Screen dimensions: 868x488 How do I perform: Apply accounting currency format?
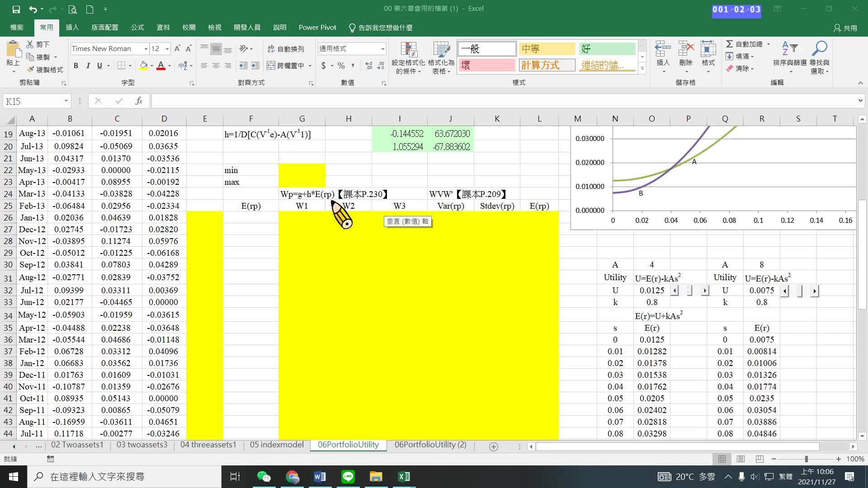click(323, 66)
